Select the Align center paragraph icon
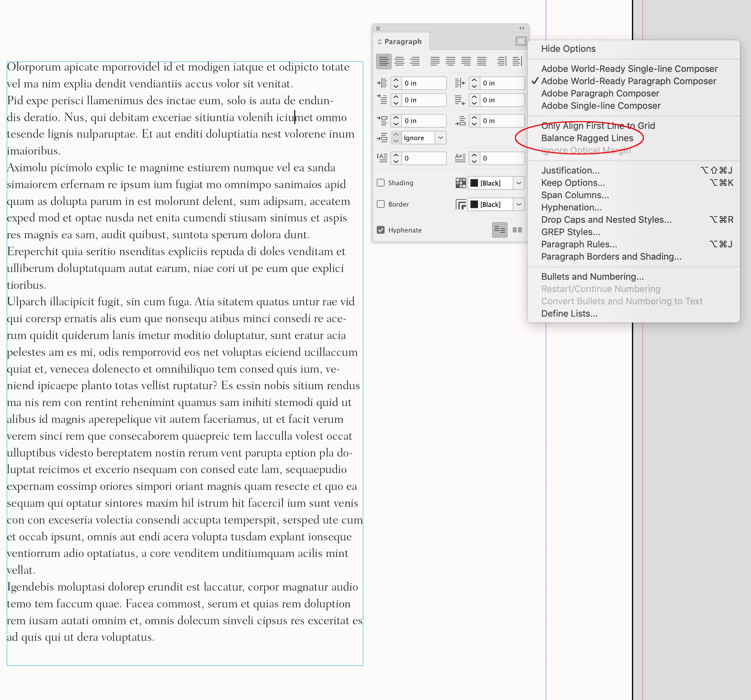Screen dimensions: 751x700 [399, 61]
